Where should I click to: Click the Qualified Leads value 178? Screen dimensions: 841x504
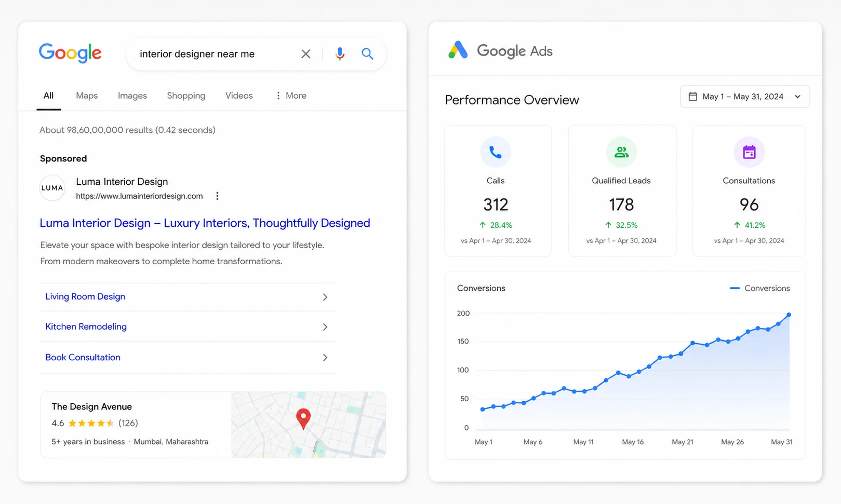(x=621, y=205)
